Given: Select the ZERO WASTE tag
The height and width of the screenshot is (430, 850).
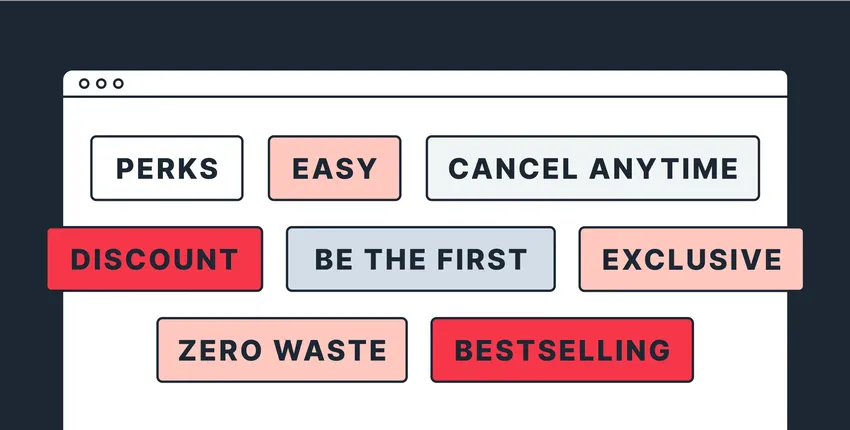Looking at the screenshot, I should 282,350.
